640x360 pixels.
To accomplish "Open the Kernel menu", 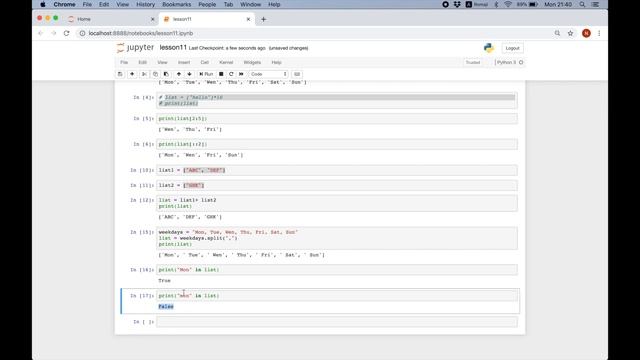I will point(226,62).
